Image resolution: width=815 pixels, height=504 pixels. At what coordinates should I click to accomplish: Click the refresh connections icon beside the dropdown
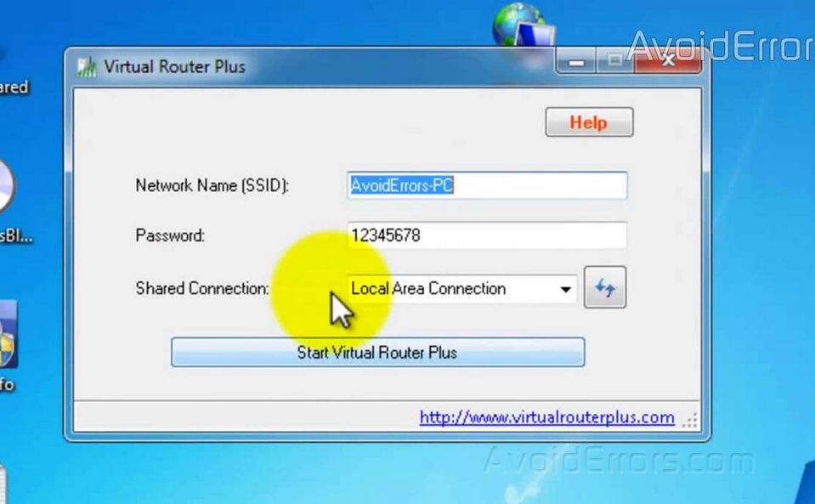pos(605,288)
